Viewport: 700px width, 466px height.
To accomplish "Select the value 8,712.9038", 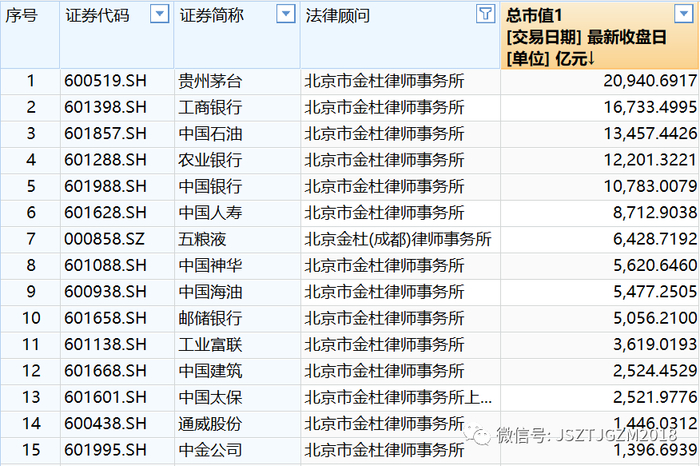I will [655, 212].
